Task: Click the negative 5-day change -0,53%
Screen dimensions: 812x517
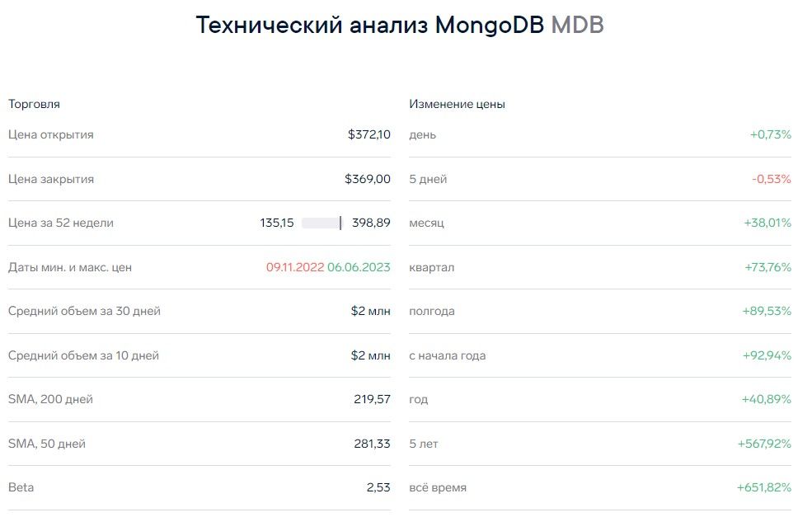Action: (771, 179)
